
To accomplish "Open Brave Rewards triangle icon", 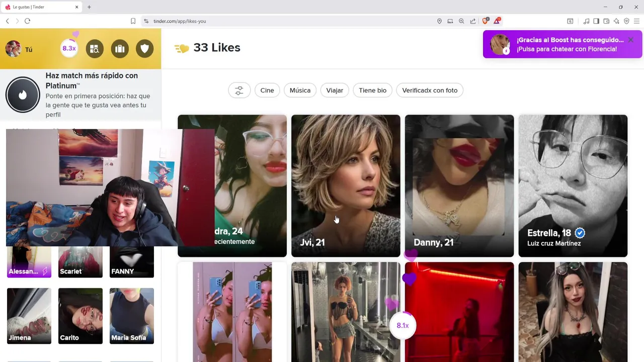I will [x=497, y=21].
